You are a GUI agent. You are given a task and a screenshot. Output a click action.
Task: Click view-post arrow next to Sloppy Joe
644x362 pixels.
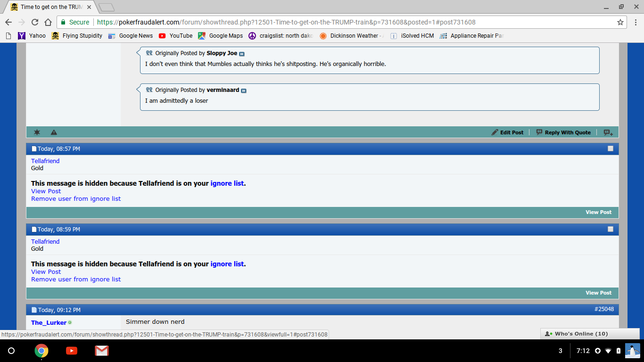point(242,54)
